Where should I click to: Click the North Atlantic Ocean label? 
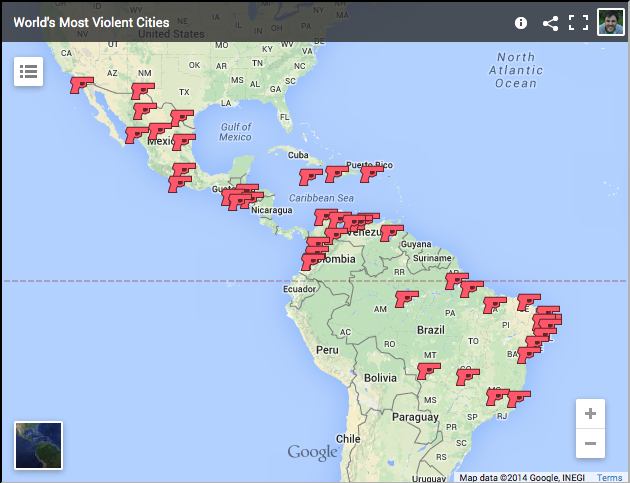pos(516,70)
